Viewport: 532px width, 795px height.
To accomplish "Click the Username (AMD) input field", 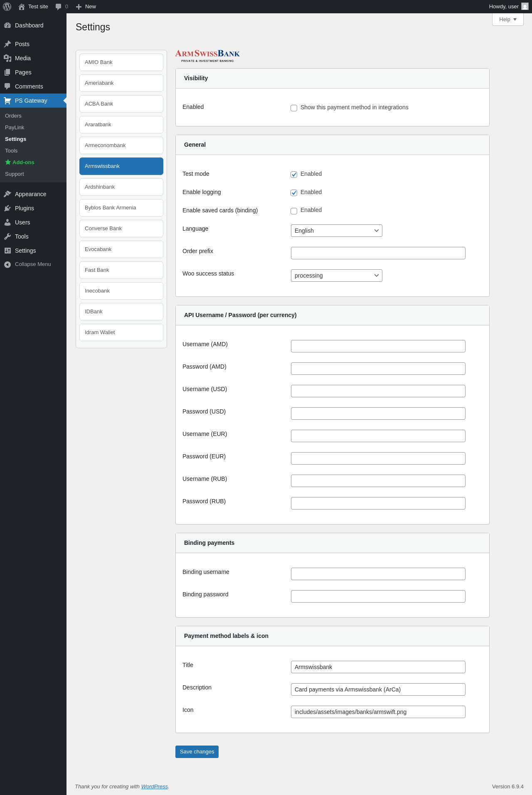I will coord(378,346).
